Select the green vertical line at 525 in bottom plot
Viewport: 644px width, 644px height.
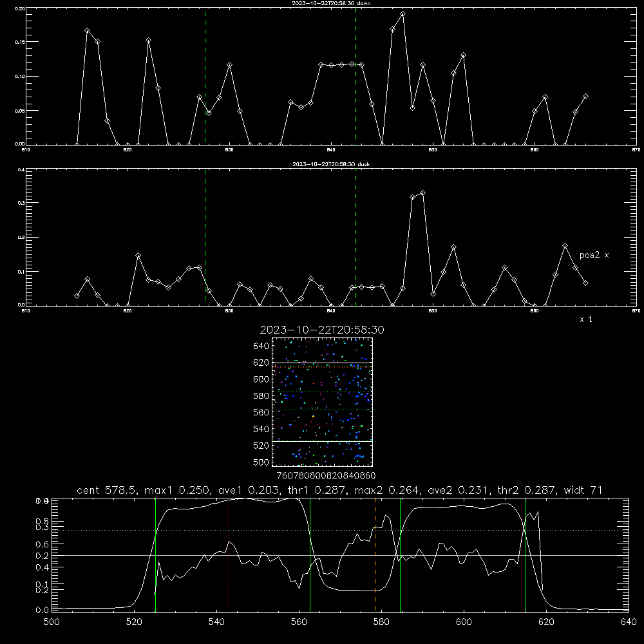coord(156,555)
